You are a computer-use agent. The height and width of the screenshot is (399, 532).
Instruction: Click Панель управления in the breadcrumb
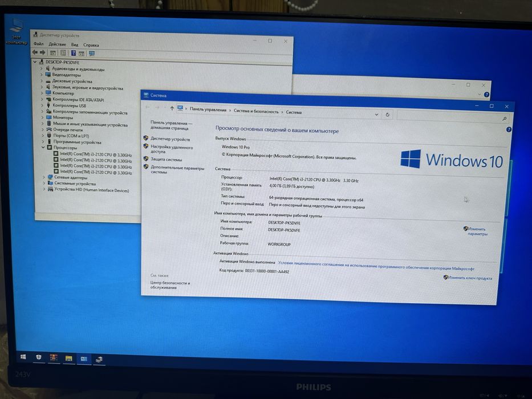pyautogui.click(x=208, y=109)
